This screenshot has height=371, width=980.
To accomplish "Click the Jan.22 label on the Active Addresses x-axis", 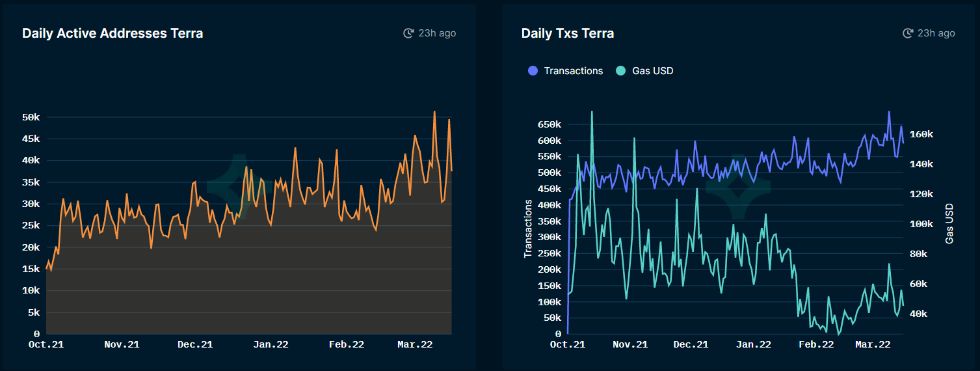I will (271, 345).
